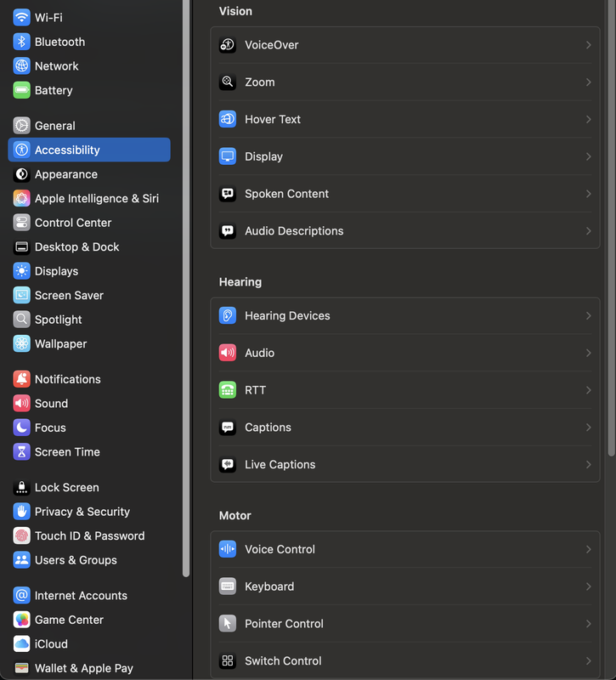Open Pointer Control settings
The height and width of the screenshot is (680, 616).
(x=405, y=624)
